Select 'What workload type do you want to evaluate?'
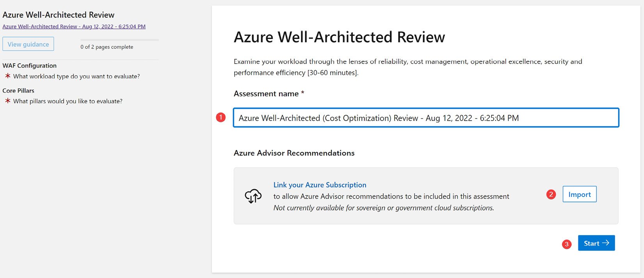Viewport: 644px width, 278px height. [x=76, y=76]
